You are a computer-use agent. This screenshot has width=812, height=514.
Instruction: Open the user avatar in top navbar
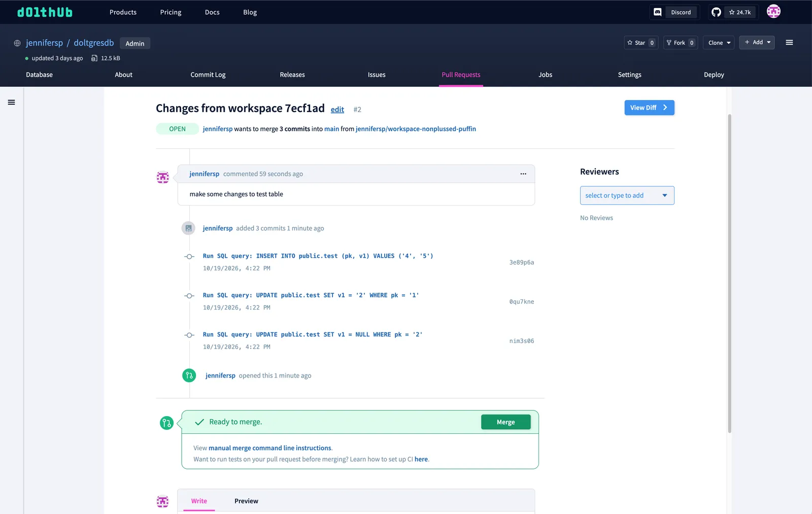pos(773,11)
